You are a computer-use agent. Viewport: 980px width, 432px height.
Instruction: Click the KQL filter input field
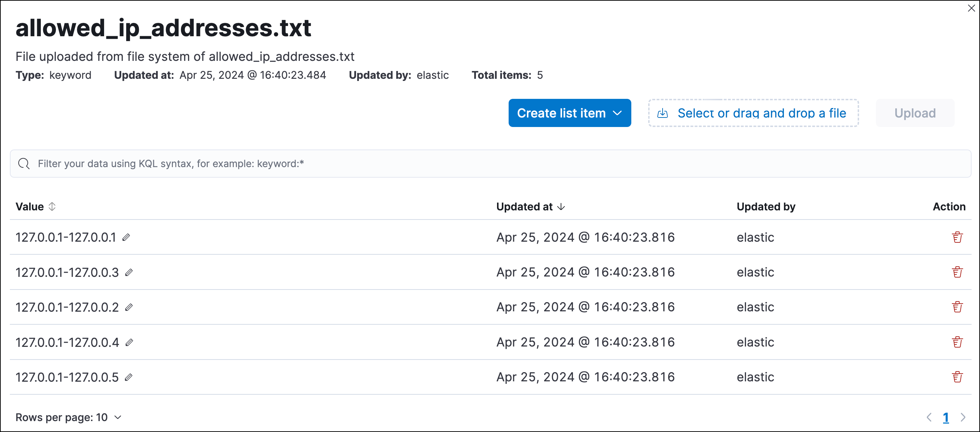tap(490, 164)
